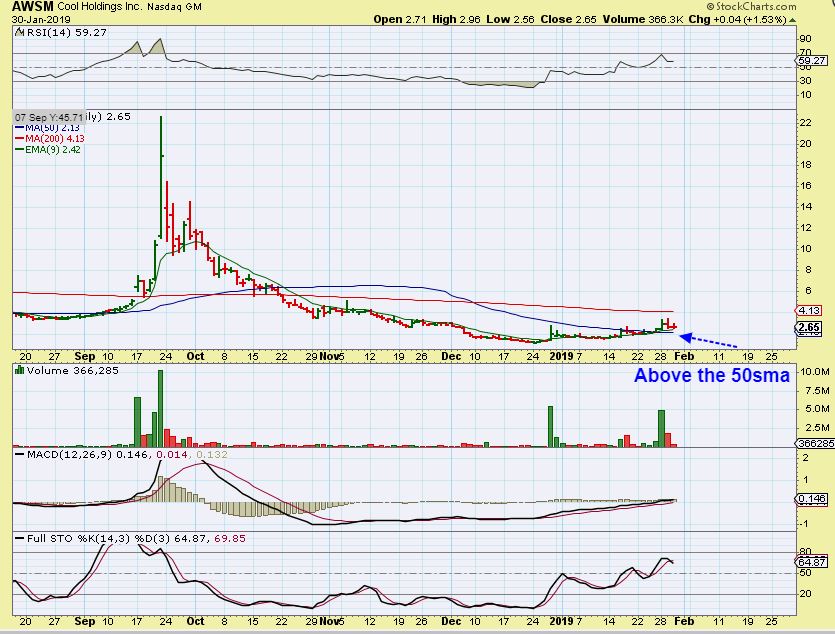The image size is (835, 634).
Task: Click the 30-Jan-2019 chart date
Action: pos(41,20)
